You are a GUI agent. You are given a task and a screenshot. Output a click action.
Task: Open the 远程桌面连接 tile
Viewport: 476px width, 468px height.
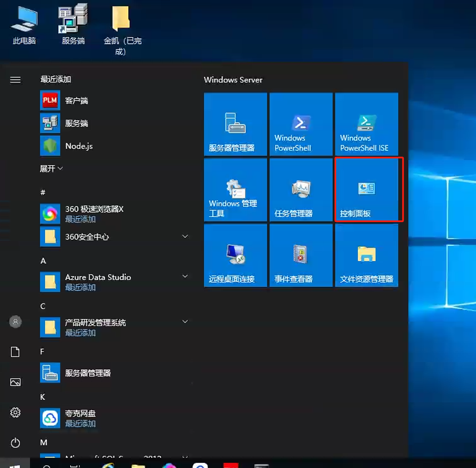pyautogui.click(x=236, y=255)
